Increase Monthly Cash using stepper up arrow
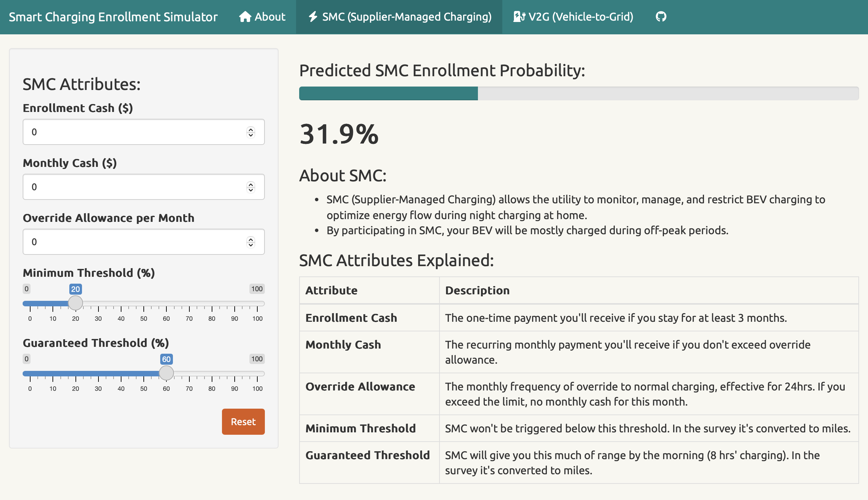Screen dimensions: 868x500 pyautogui.click(x=251, y=184)
